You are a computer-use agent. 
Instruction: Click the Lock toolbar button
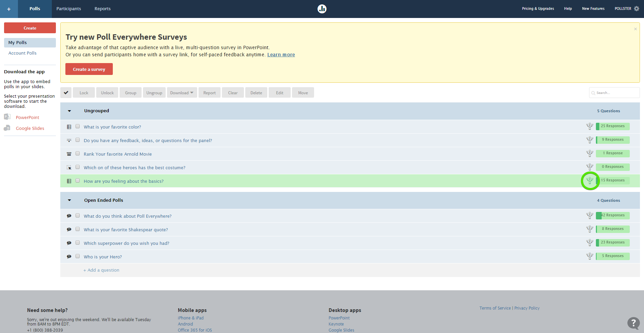tap(84, 93)
